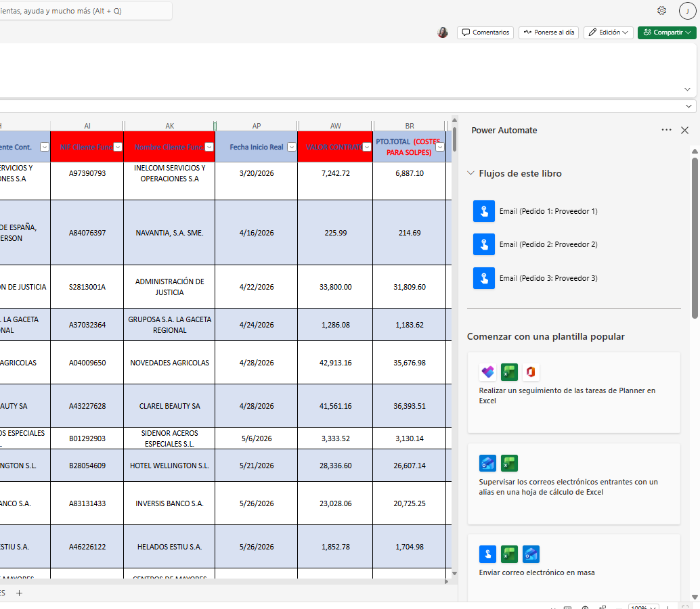The image size is (700, 609).
Task: Select cell 6,887.10
Action: point(410,181)
